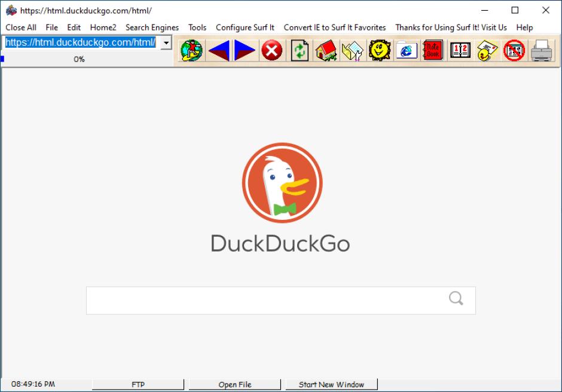This screenshot has width=562, height=392.
Task: Click the globe surfer icon in the toolbar
Action: (x=192, y=51)
